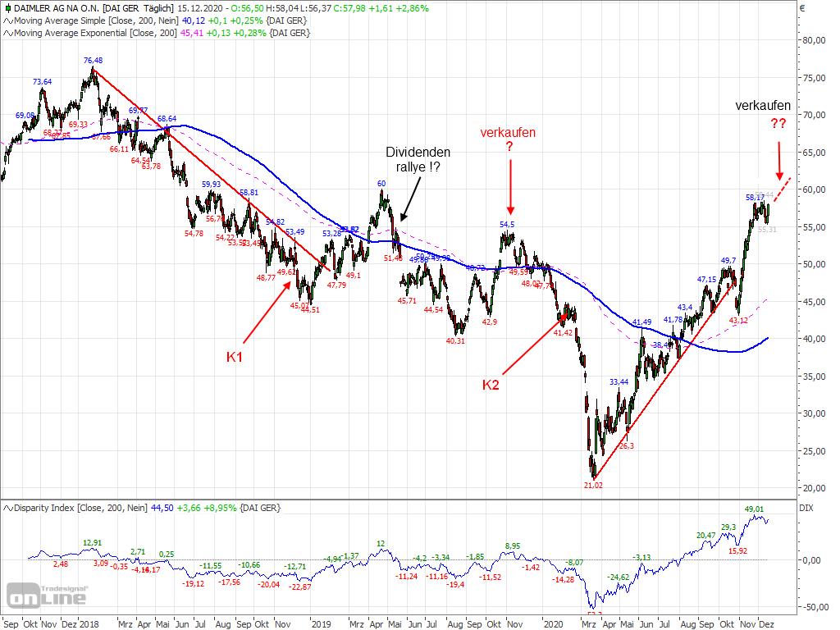Click the 54,5 price label

507,225
